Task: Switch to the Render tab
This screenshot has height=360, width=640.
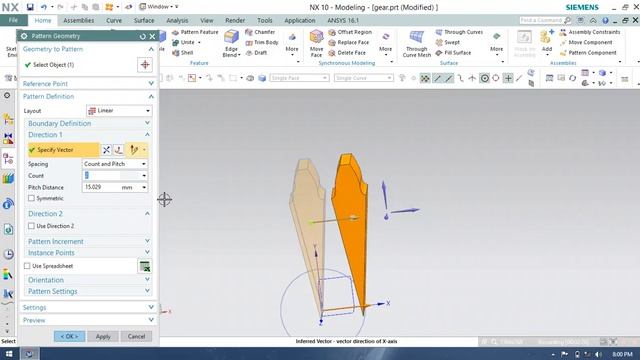Action: pyautogui.click(x=235, y=20)
